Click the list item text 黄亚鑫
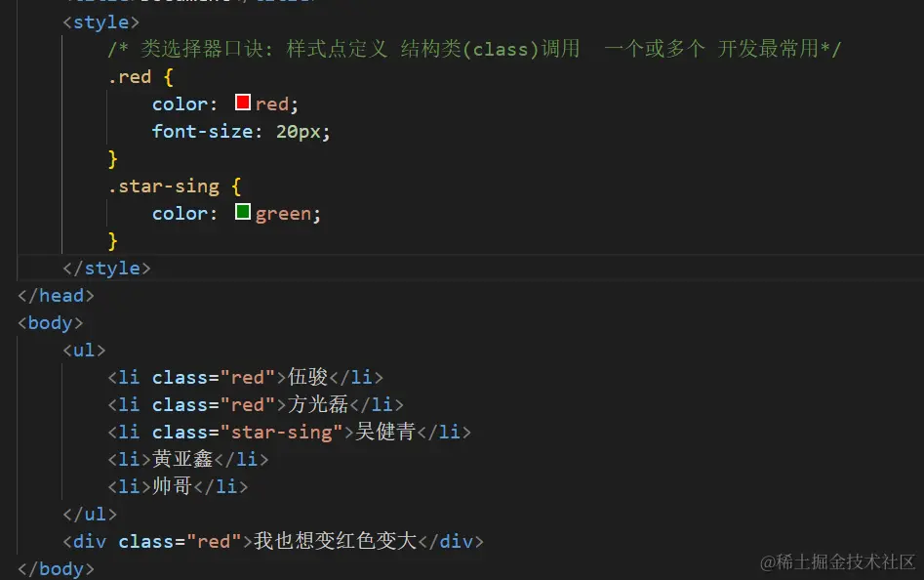The width and height of the screenshot is (924, 580). tap(182, 459)
